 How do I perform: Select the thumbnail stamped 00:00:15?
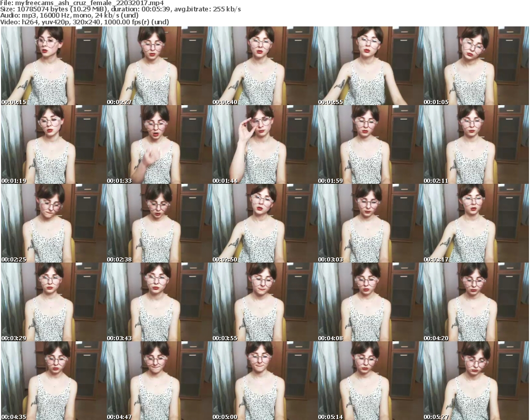coord(53,66)
